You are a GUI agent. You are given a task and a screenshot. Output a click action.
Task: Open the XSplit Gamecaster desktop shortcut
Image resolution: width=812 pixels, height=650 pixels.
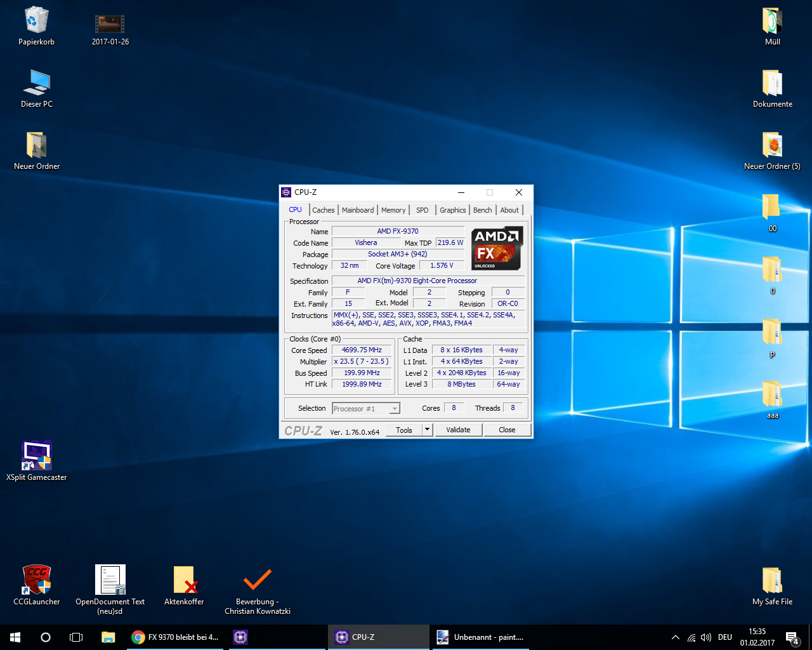[x=36, y=456]
